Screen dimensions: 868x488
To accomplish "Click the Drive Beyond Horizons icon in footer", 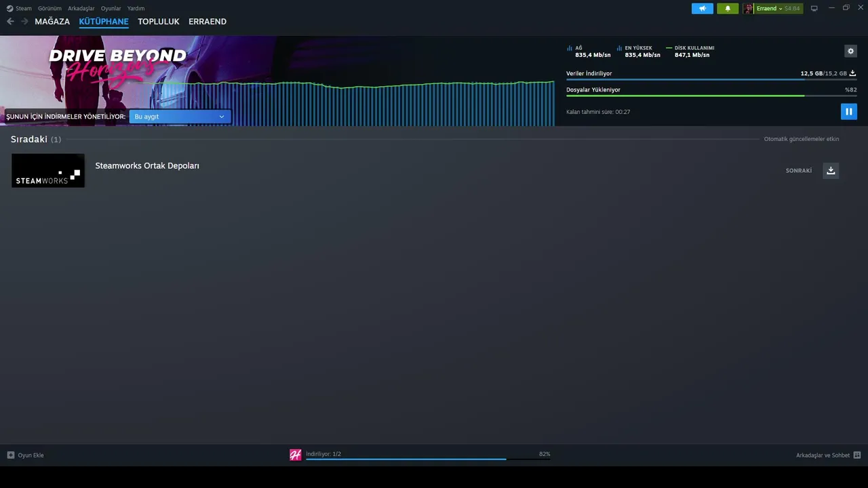I will tap(296, 455).
